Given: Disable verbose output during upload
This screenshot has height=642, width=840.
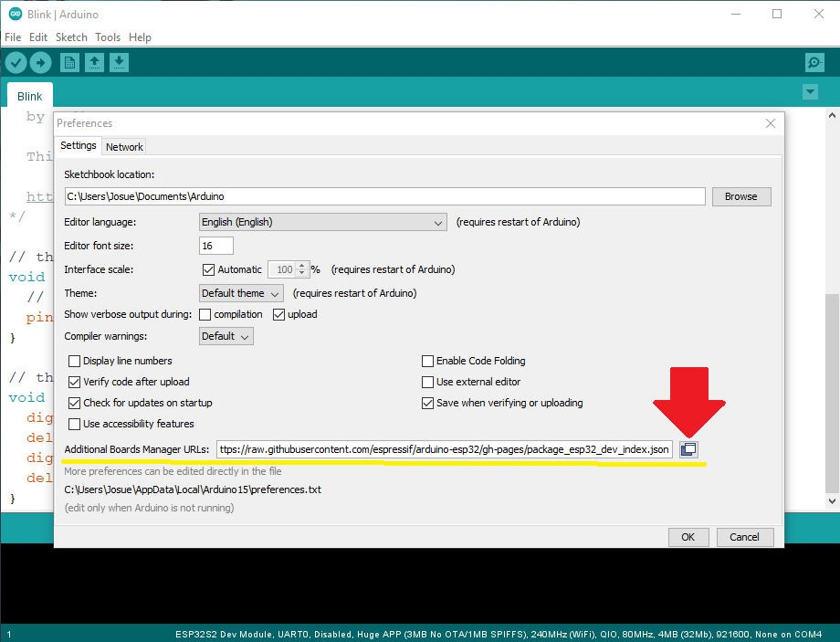Looking at the screenshot, I should 278,314.
